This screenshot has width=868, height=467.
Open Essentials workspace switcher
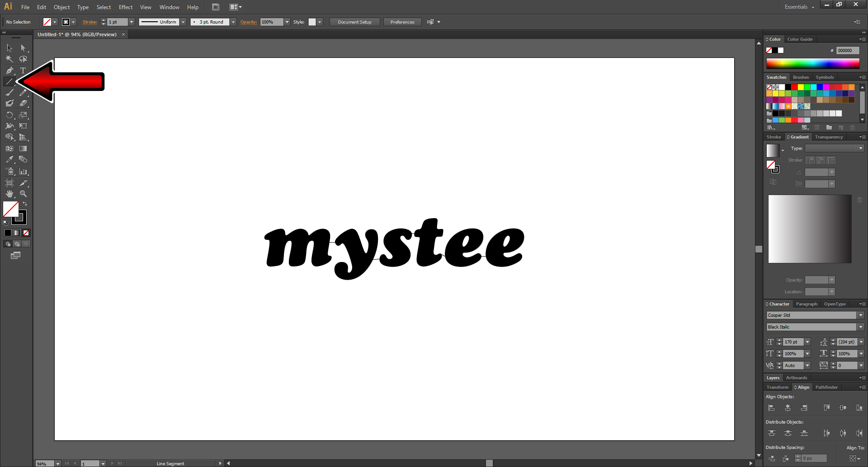[x=799, y=7]
